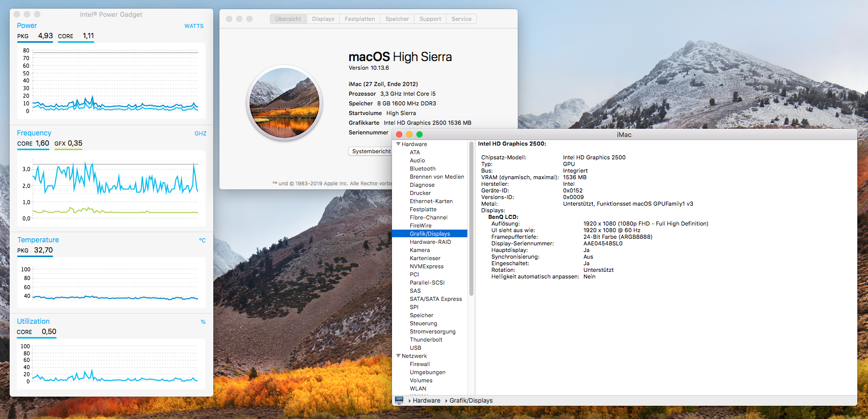Click the PKG power value 4,93
Screen dimensions: 868x419
(x=45, y=36)
